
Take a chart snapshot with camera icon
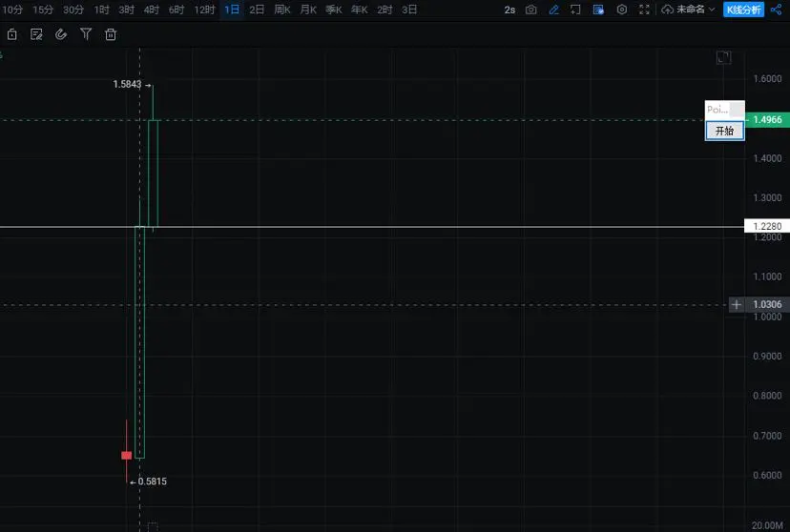pyautogui.click(x=531, y=10)
